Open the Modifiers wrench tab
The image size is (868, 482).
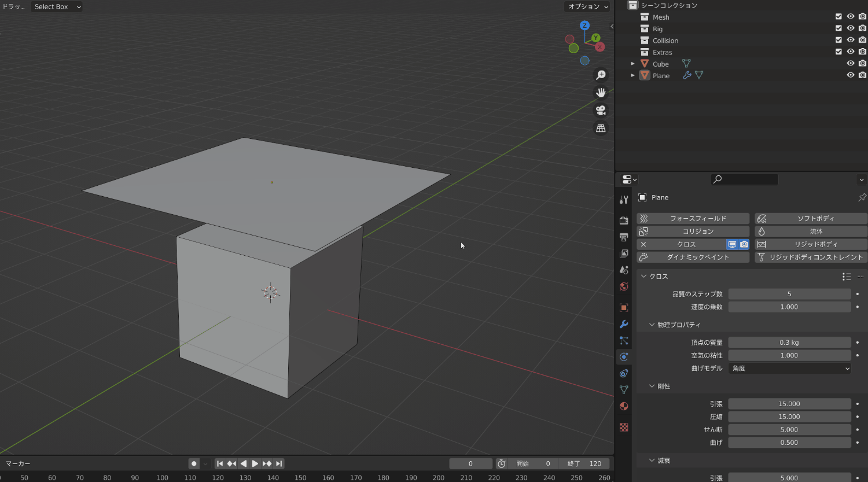624,324
